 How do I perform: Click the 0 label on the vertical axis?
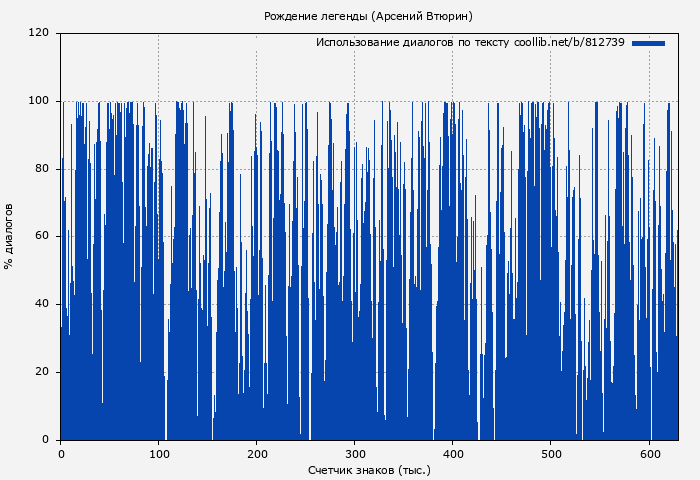(45, 440)
